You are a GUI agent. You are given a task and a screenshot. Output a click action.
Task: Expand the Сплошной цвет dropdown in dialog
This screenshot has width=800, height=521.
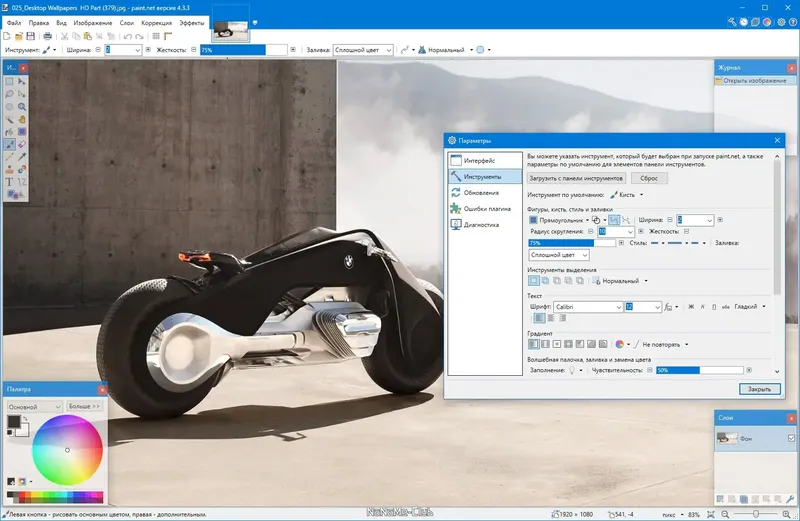[x=558, y=255]
